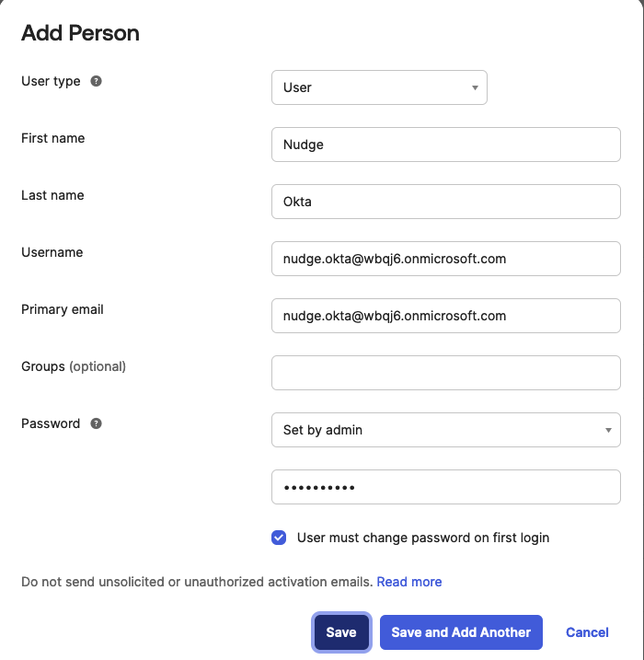644x660 pixels.
Task: Open the Read more link
Action: 409,582
